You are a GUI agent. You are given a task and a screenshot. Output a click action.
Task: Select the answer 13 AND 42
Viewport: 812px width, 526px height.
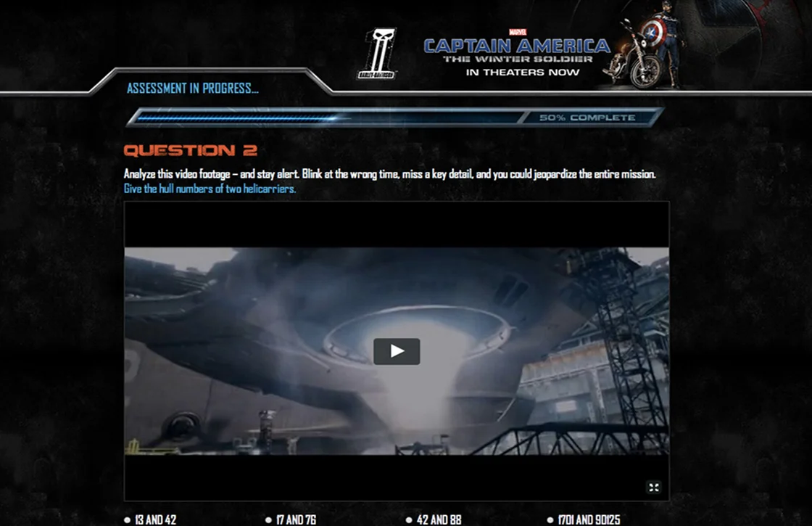[150, 519]
